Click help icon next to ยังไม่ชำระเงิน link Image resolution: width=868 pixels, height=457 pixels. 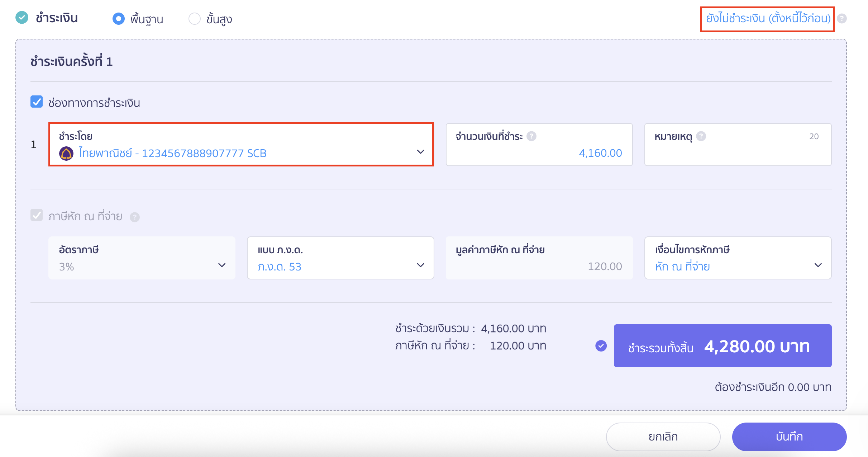tap(842, 19)
